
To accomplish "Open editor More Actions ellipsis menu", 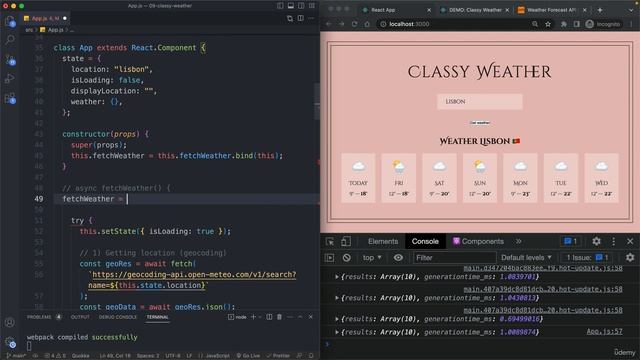I will 311,18.
